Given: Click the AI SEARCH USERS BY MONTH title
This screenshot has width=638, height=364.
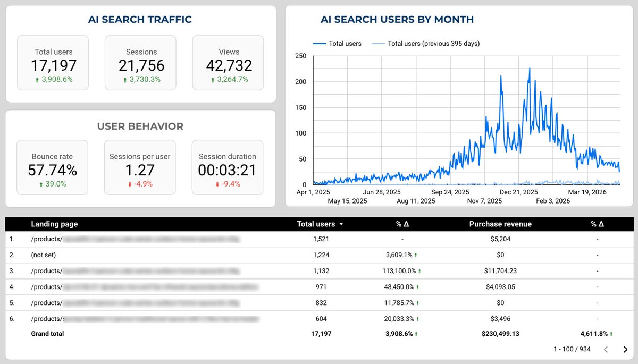Looking at the screenshot, I should 397,20.
